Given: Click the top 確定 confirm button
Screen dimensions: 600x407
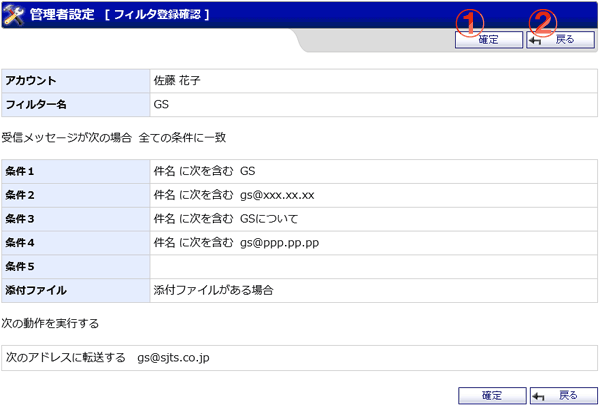Looking at the screenshot, I should [x=489, y=40].
